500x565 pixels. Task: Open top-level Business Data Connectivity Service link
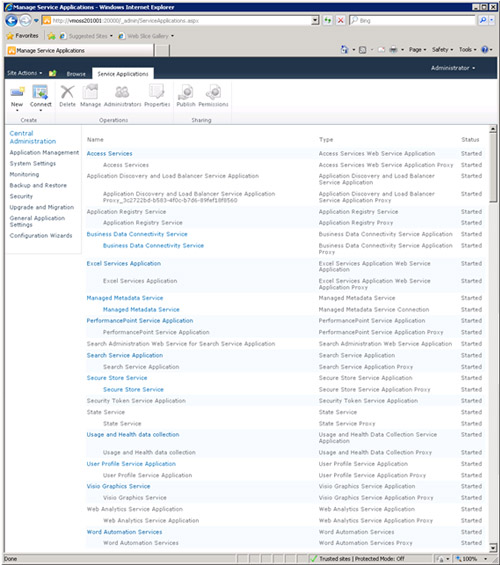click(137, 234)
